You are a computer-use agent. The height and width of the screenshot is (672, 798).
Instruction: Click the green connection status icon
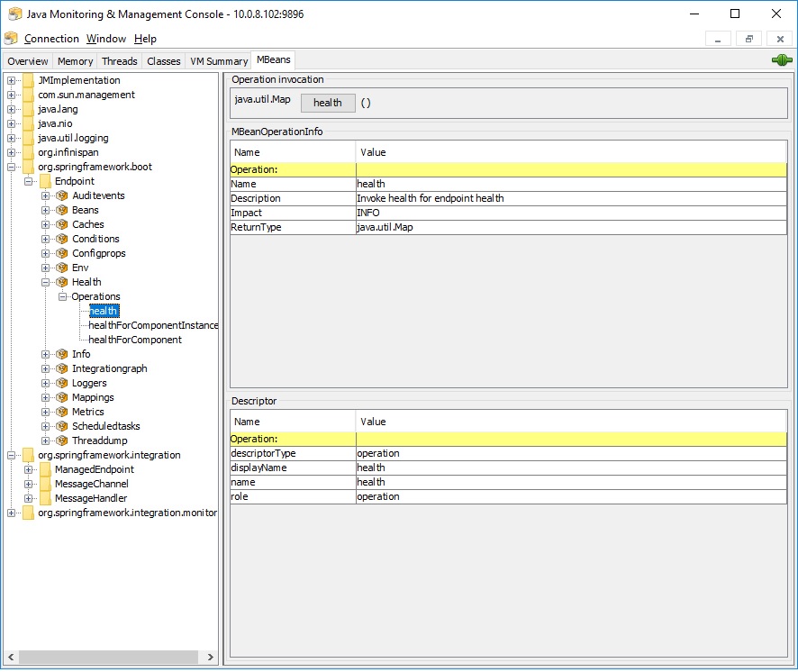click(781, 60)
